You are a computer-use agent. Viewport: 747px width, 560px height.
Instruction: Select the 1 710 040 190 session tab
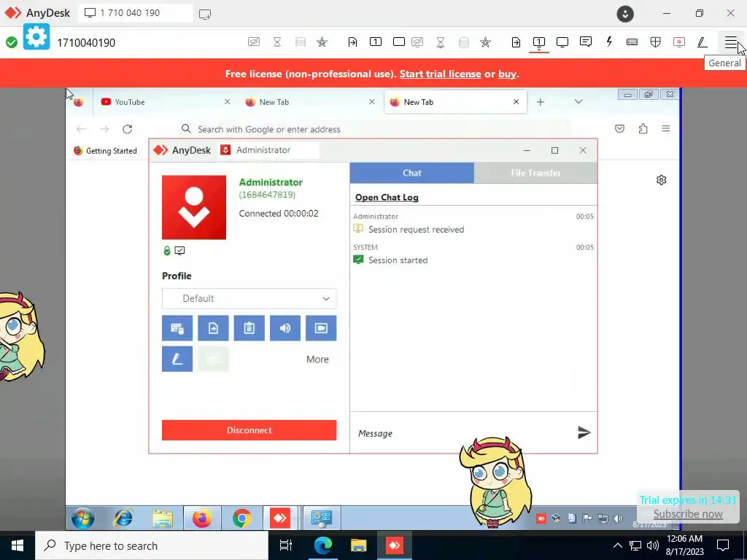[x=135, y=13]
